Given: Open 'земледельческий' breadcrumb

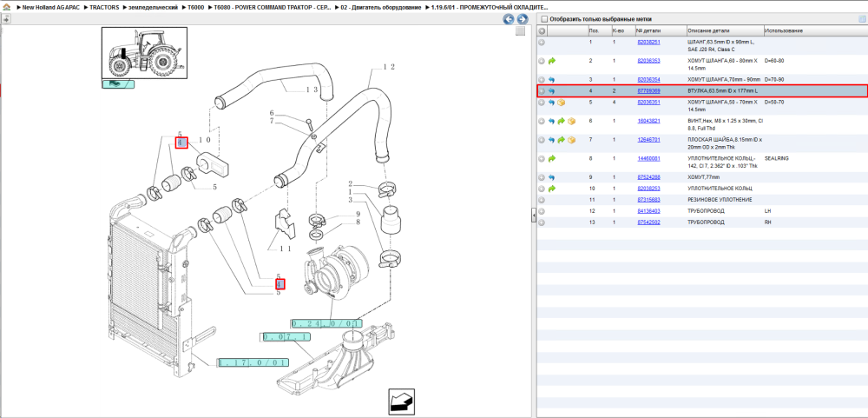Looking at the screenshot, I should [153, 8].
